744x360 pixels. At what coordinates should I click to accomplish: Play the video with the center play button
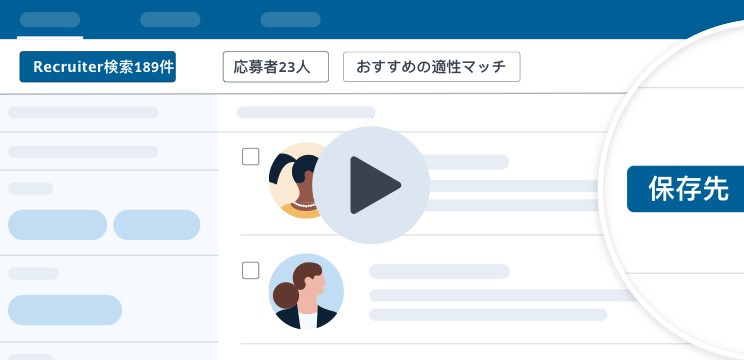[x=371, y=185]
